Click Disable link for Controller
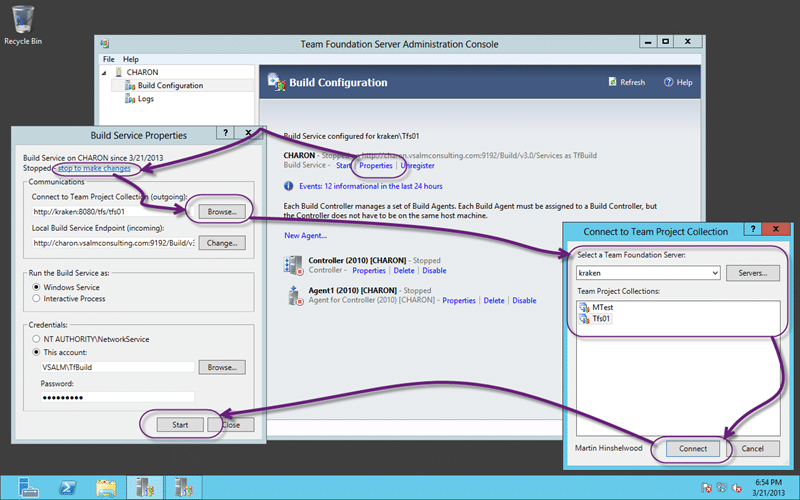Viewport: 800px width, 500px height. (434, 270)
